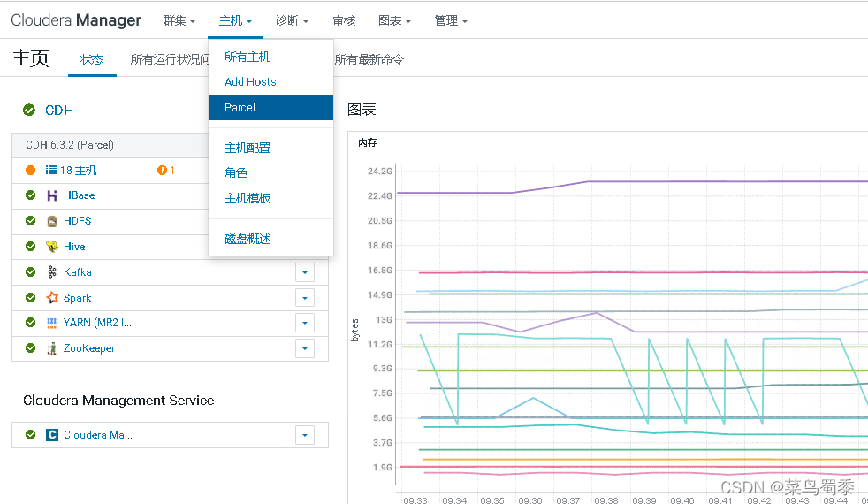Collapse the open 主机 menu
Image resolution: width=868 pixels, height=504 pixels.
pyautogui.click(x=235, y=20)
